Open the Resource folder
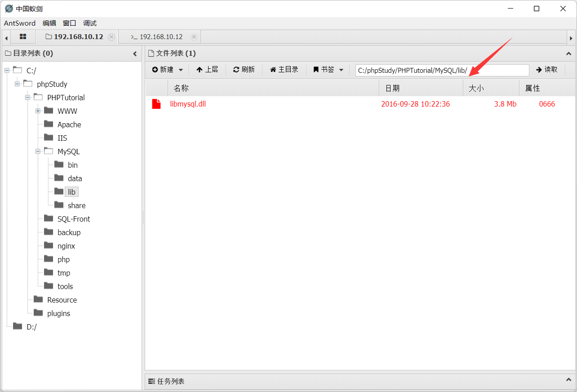Screen dimensions: 577x392 coord(55,299)
